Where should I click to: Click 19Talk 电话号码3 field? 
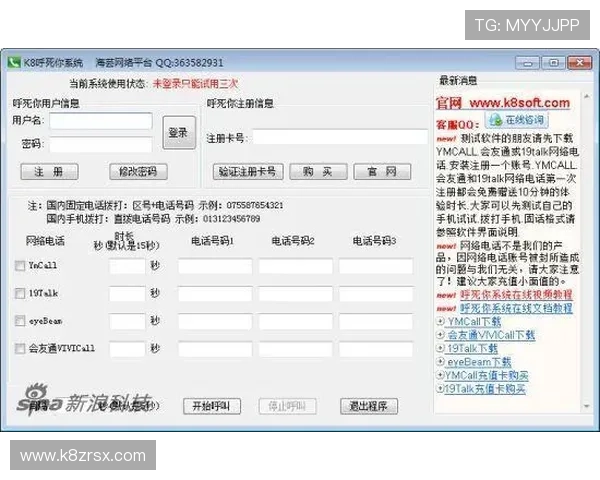click(x=376, y=294)
